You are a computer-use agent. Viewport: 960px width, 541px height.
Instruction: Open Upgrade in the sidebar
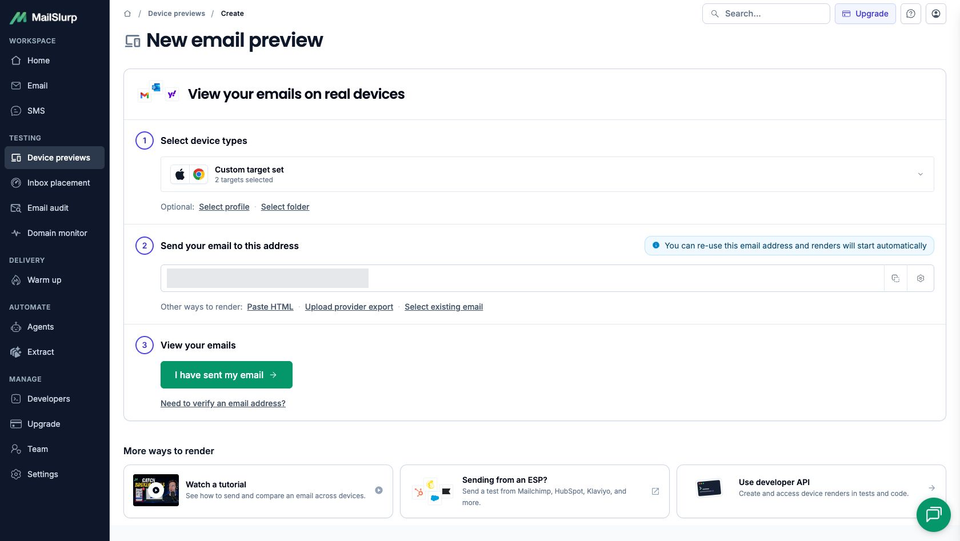54,424
